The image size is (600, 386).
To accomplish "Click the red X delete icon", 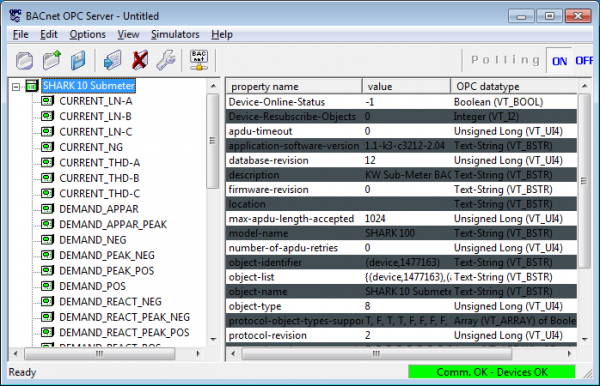I will 140,60.
